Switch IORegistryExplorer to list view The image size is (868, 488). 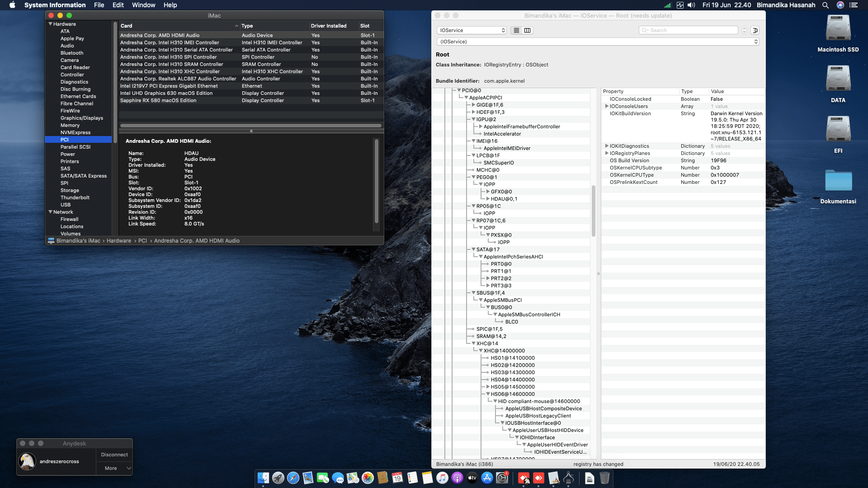pos(516,30)
